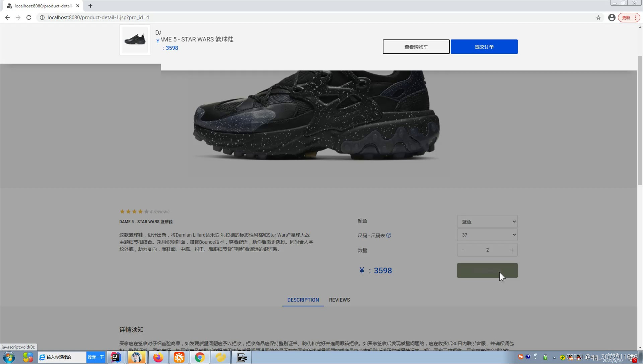Open the 尺码表 size chart link

coord(378,236)
